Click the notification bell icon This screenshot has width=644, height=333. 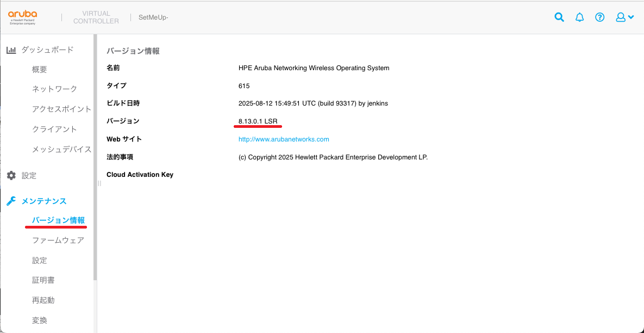[x=579, y=17]
